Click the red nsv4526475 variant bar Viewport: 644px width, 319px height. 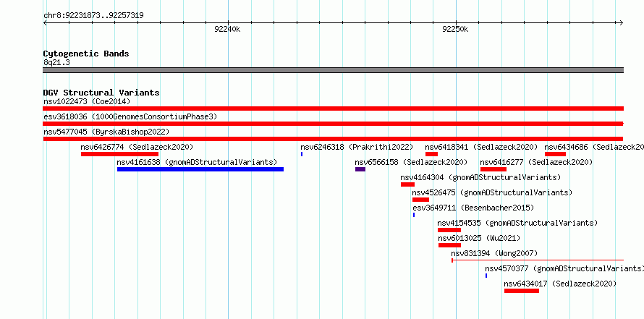click(x=420, y=200)
